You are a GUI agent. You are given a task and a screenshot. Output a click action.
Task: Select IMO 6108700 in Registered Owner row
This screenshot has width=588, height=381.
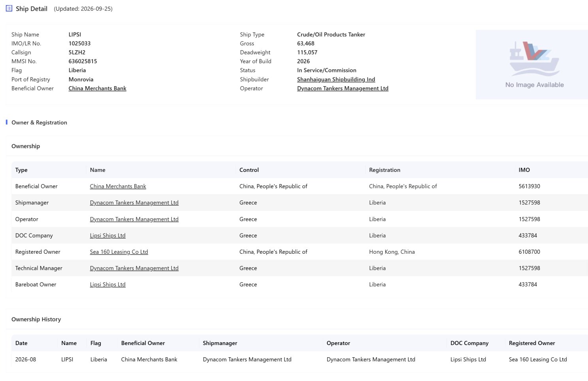(x=529, y=252)
